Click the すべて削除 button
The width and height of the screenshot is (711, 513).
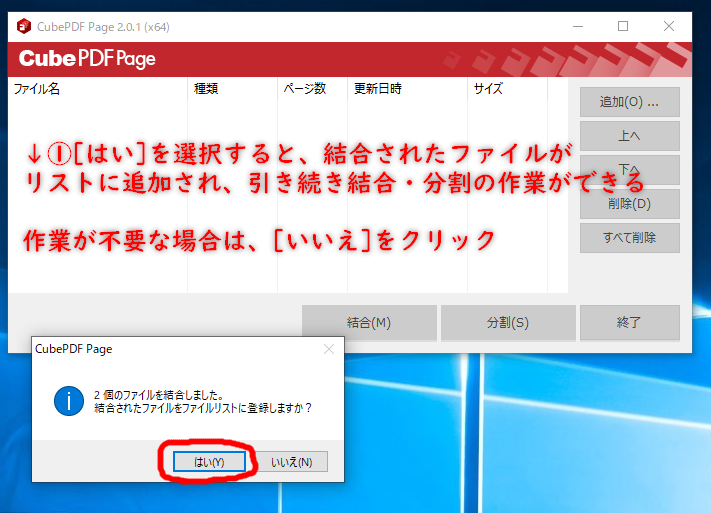(629, 238)
